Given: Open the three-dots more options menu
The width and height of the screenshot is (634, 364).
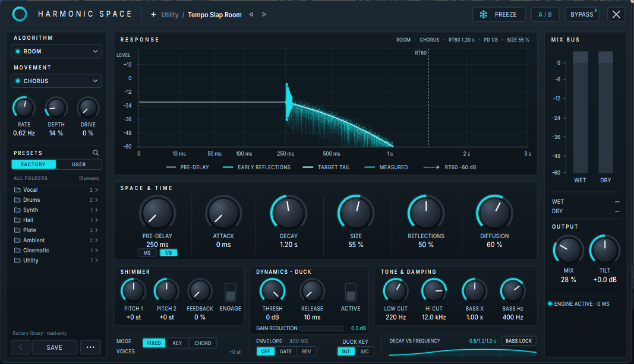Looking at the screenshot, I should tap(90, 347).
